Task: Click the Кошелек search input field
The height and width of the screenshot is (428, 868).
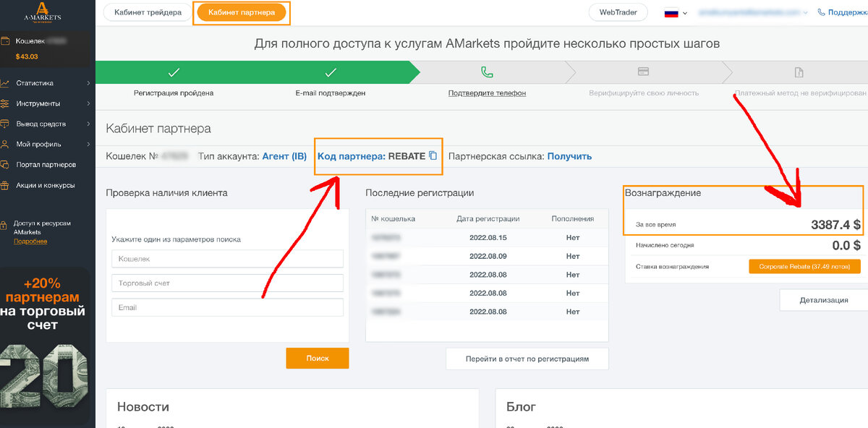Action: [x=227, y=259]
